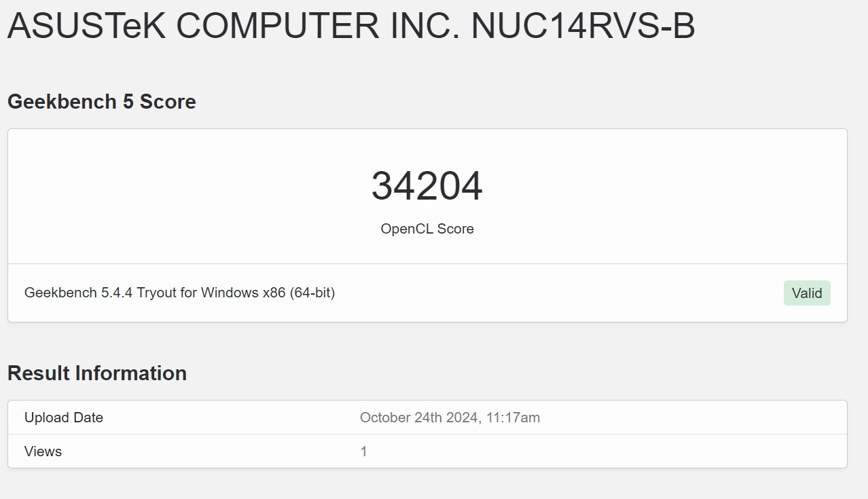Select the NUC14RVS-B model name
868x499 pixels.
583,27
